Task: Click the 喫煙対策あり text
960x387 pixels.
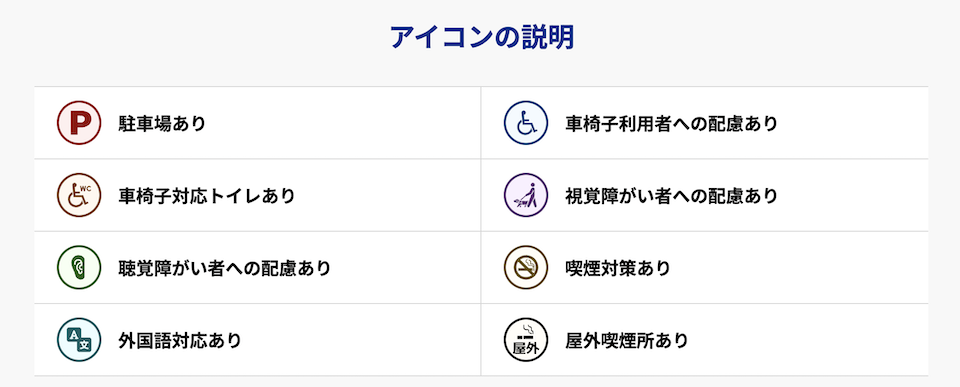Action: [x=618, y=268]
